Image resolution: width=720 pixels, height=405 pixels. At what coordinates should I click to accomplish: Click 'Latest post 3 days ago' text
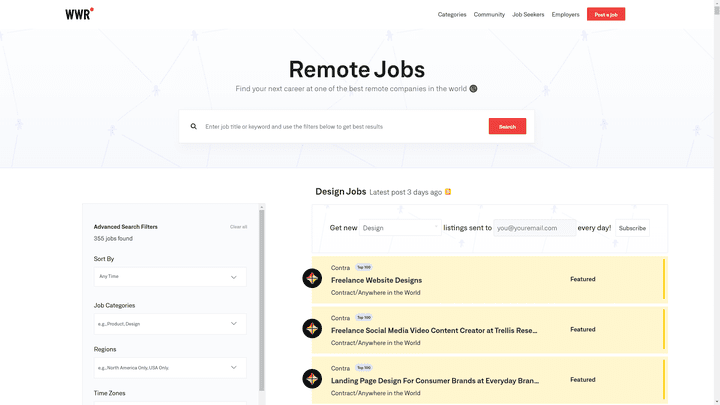[x=405, y=192]
